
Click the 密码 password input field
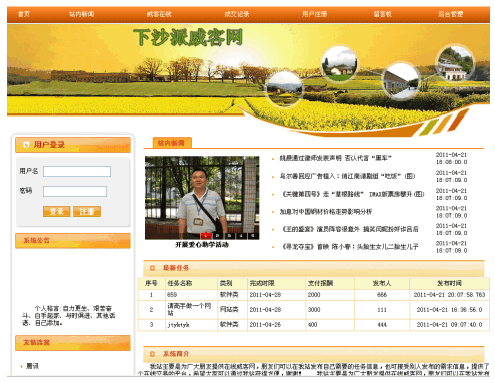pyautogui.click(x=75, y=191)
